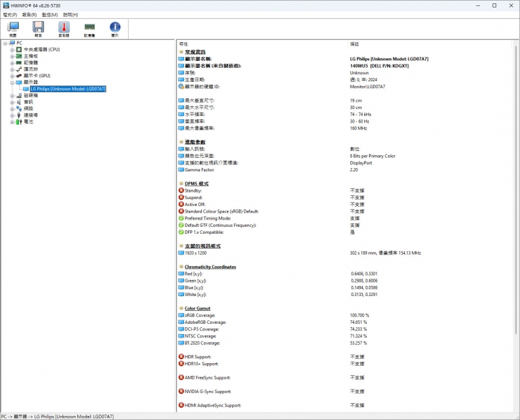Image resolution: width=520 pixels, height=420 pixels.
Task: Open the 說明(H) help menu
Action: pyautogui.click(x=70, y=15)
